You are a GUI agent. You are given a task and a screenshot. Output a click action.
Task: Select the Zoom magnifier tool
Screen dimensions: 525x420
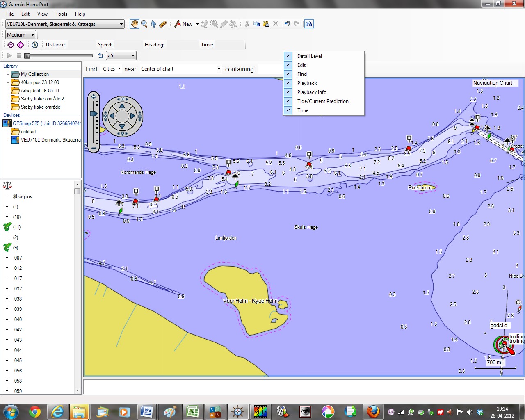144,24
